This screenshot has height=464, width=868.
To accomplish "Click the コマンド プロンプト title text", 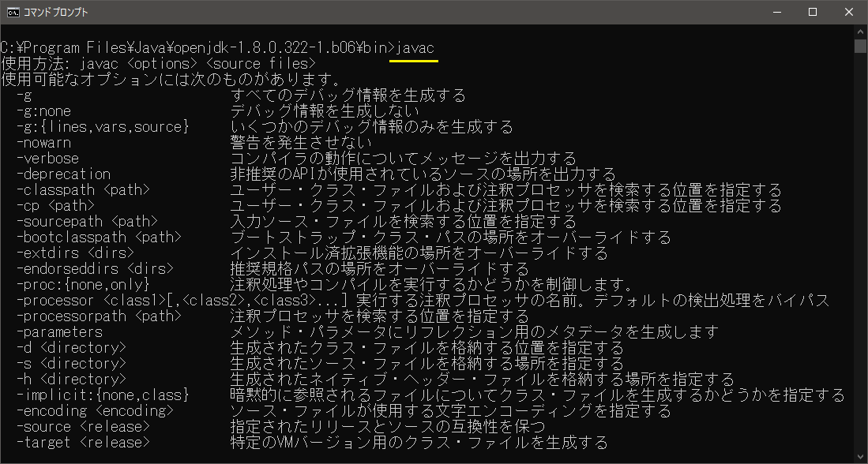I will 57,12.
